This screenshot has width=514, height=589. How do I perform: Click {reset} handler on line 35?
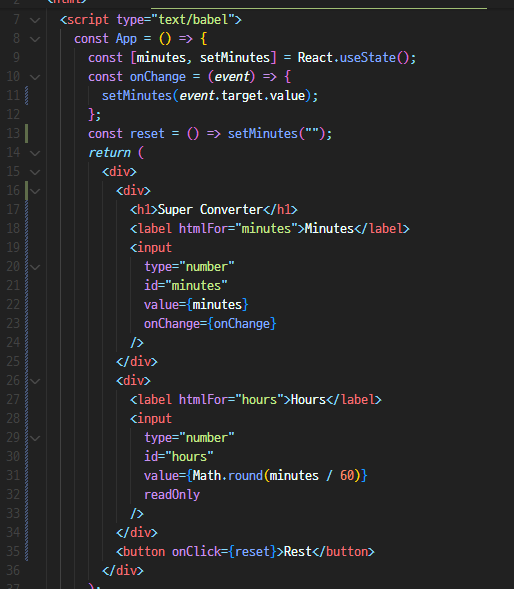coord(252,551)
